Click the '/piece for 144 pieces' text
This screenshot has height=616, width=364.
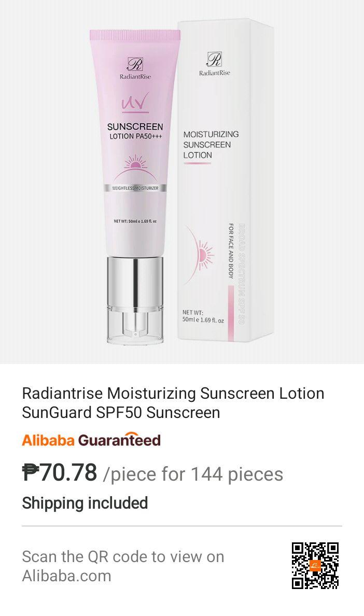[x=193, y=474]
